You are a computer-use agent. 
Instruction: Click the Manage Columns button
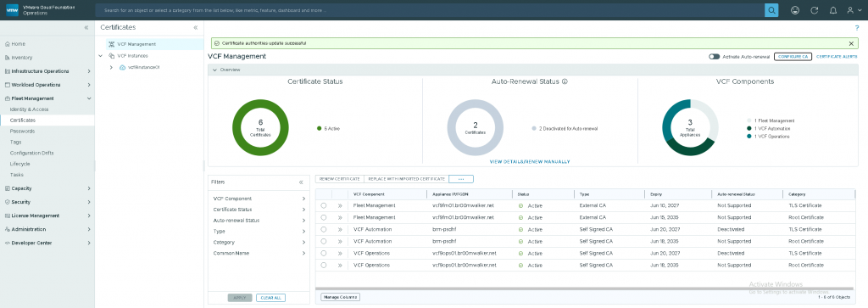coord(340,297)
